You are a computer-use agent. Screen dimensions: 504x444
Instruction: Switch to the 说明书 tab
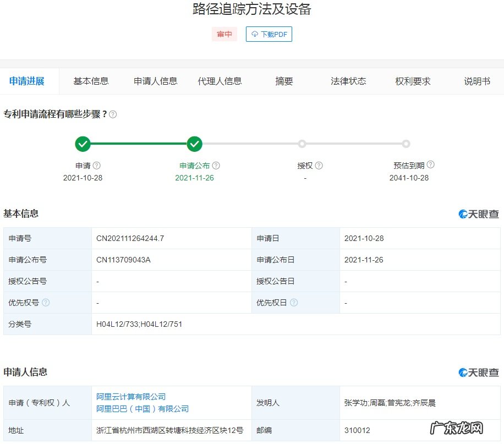pyautogui.click(x=476, y=80)
